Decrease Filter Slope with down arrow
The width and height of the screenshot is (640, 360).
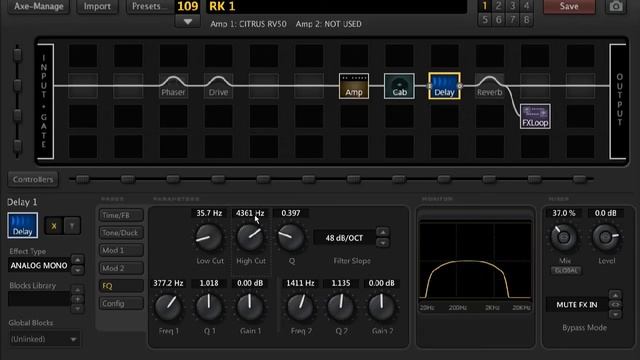(x=383, y=243)
